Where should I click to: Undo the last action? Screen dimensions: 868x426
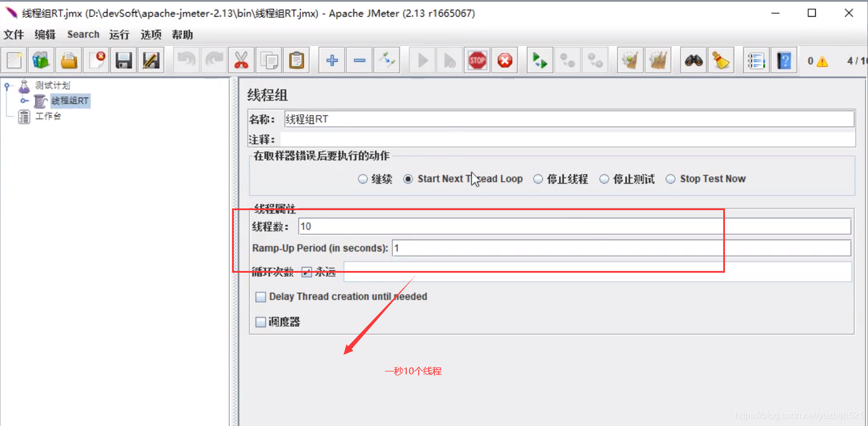pos(186,60)
